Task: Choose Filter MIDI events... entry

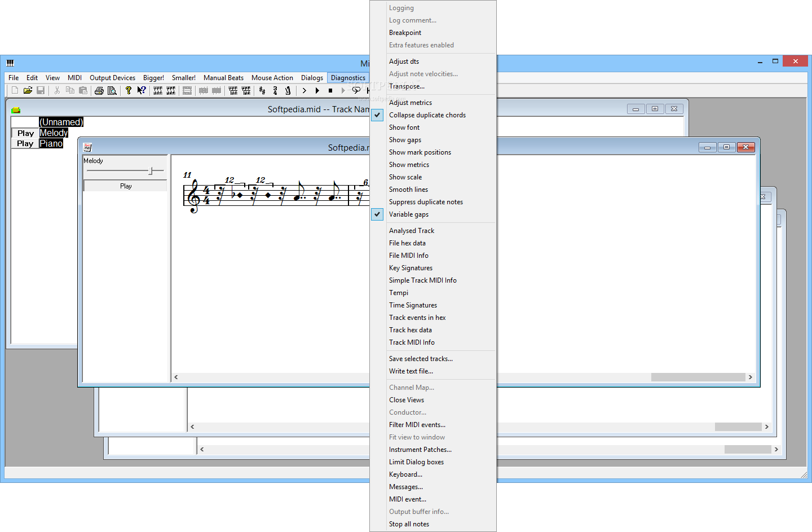Action: point(433,425)
